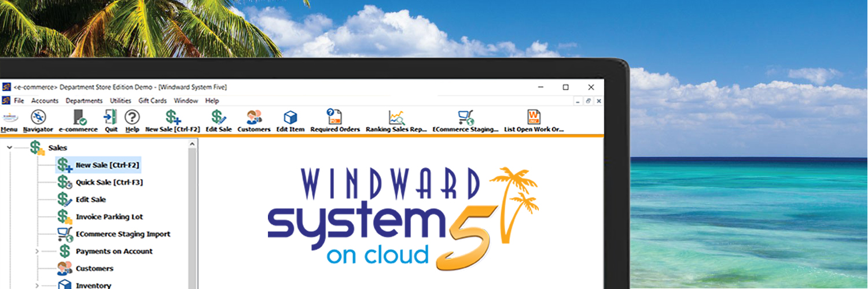The width and height of the screenshot is (868, 289).
Task: Click the Windward icon in title bar
Action: (6, 87)
